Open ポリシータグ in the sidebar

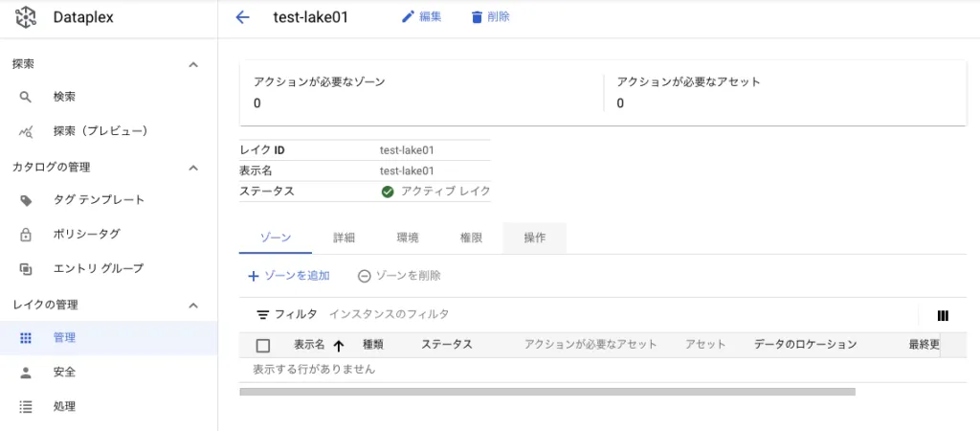pyautogui.click(x=109, y=235)
